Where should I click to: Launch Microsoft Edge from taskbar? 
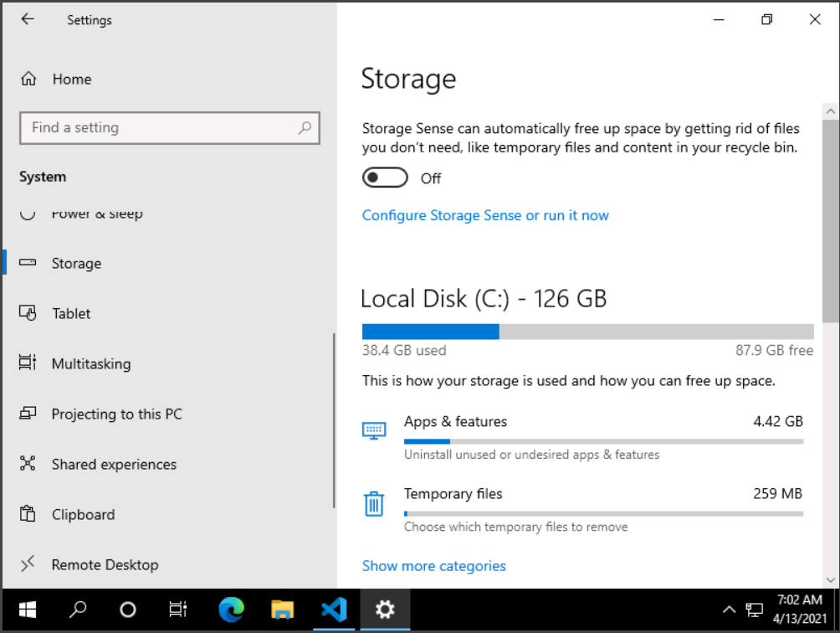click(x=231, y=610)
